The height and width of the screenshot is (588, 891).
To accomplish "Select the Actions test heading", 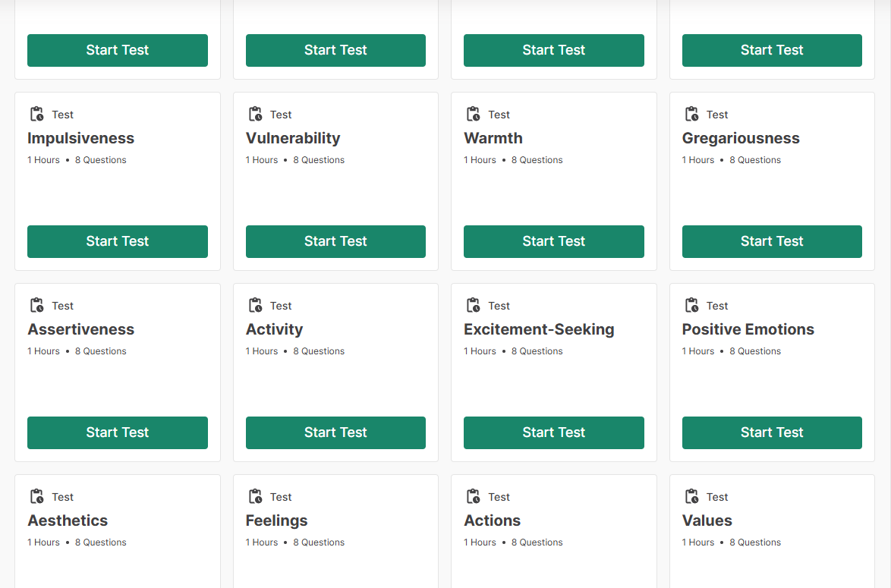I will click(493, 520).
